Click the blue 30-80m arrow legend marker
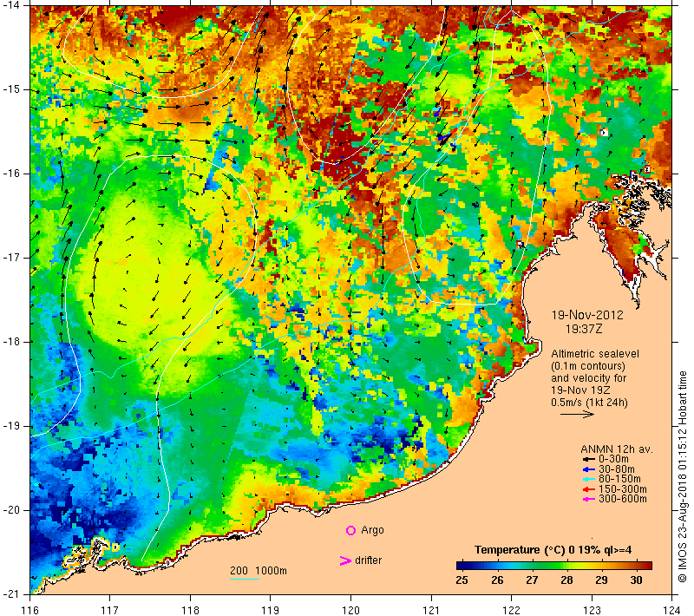Viewport: 694px width, 616px height. coord(589,469)
